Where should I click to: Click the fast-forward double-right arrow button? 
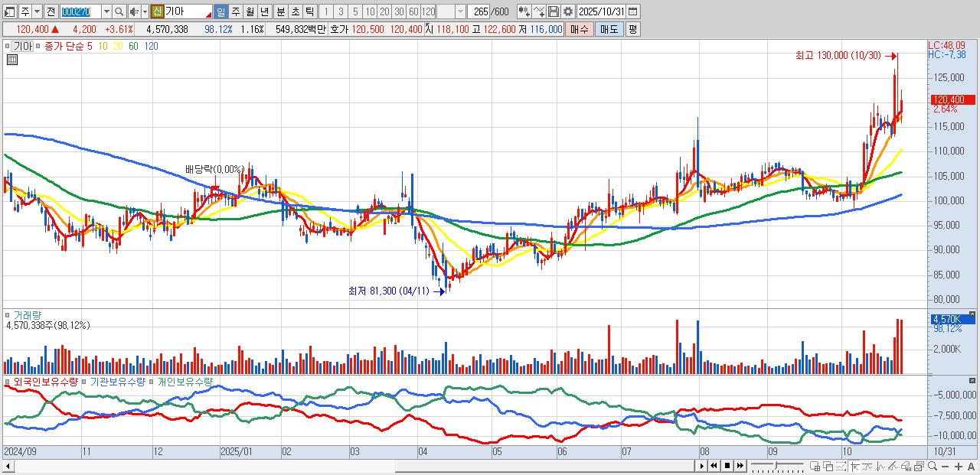coord(740,466)
